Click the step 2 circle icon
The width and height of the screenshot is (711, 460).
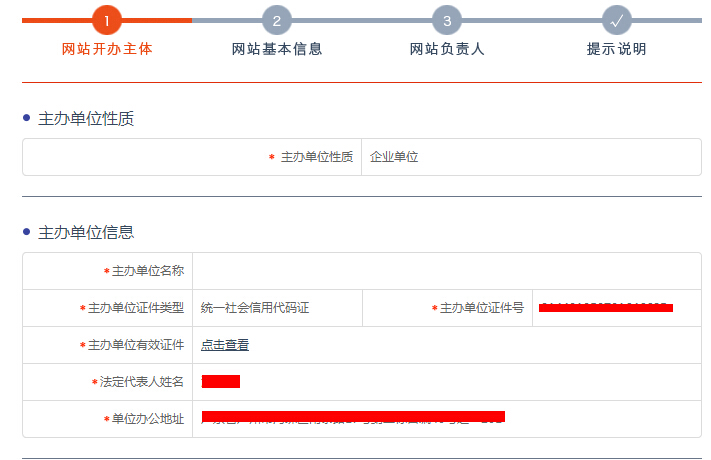(277, 20)
